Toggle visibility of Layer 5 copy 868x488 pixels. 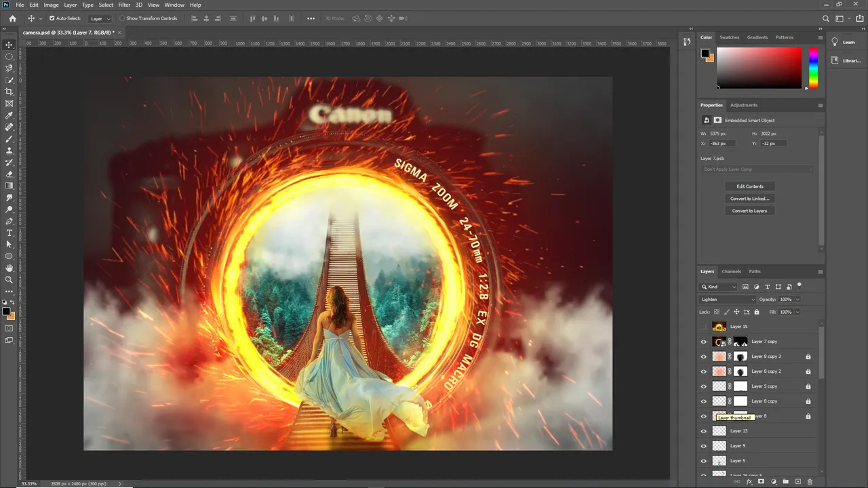point(703,386)
